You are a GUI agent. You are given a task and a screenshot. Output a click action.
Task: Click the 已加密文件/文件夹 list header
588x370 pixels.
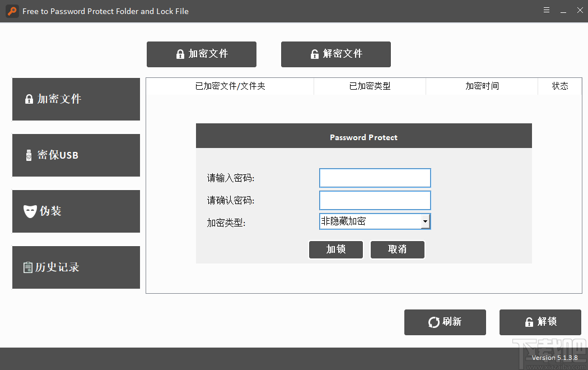tap(230, 86)
